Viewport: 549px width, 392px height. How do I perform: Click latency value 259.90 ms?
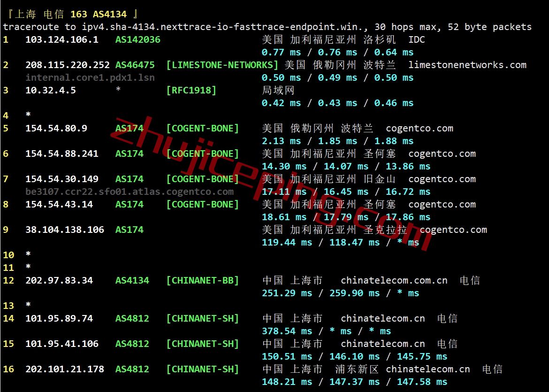coord(354,293)
